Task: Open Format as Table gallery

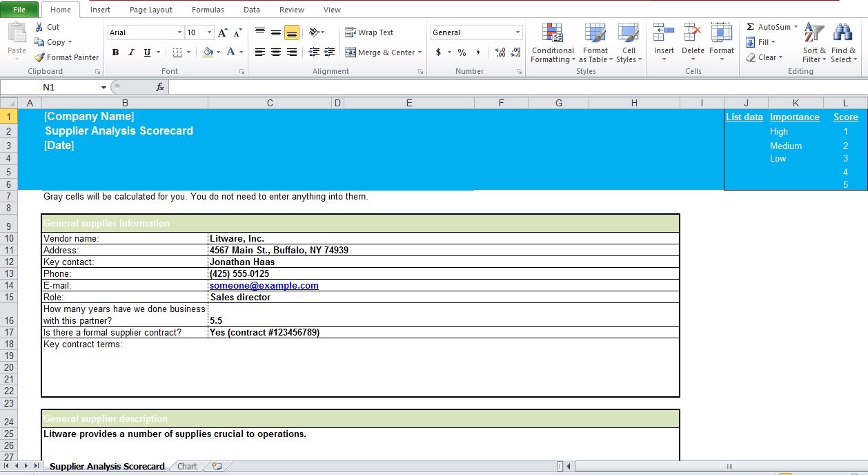Action: pos(595,43)
